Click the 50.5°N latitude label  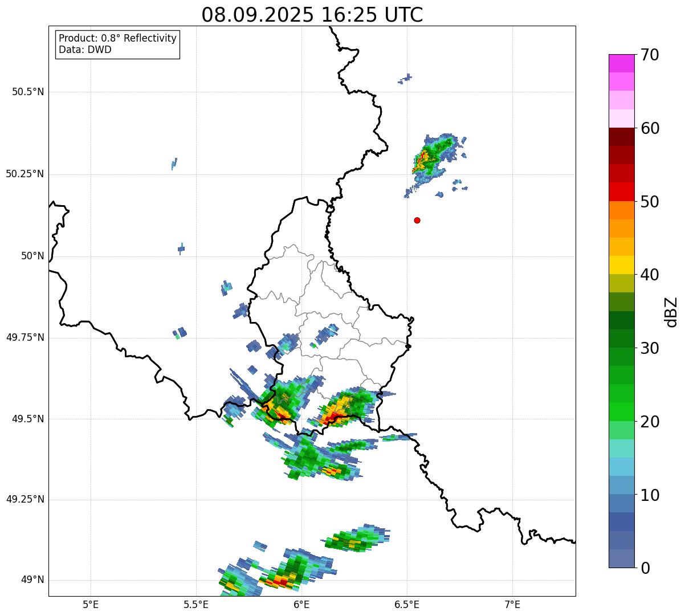coord(28,92)
